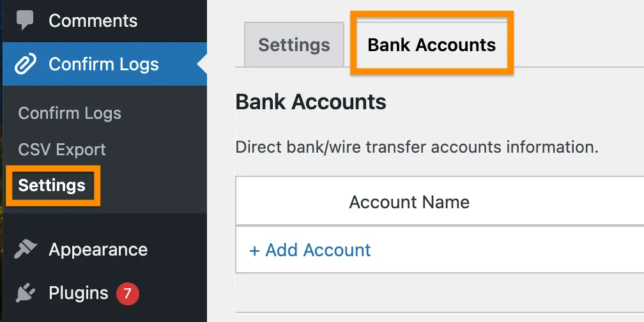Click the red Plugins update badge
644x322 pixels.
pos(127,293)
